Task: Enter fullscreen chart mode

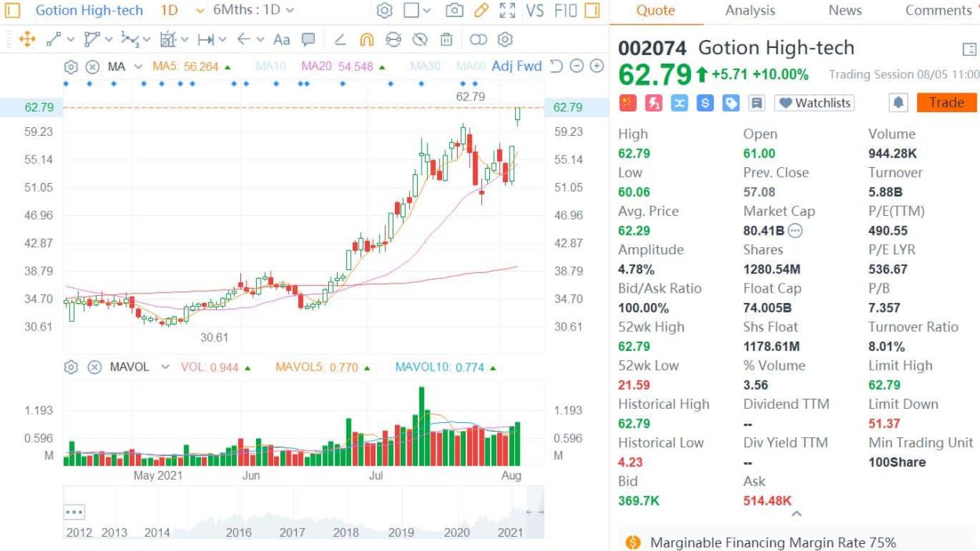Action: [x=508, y=11]
